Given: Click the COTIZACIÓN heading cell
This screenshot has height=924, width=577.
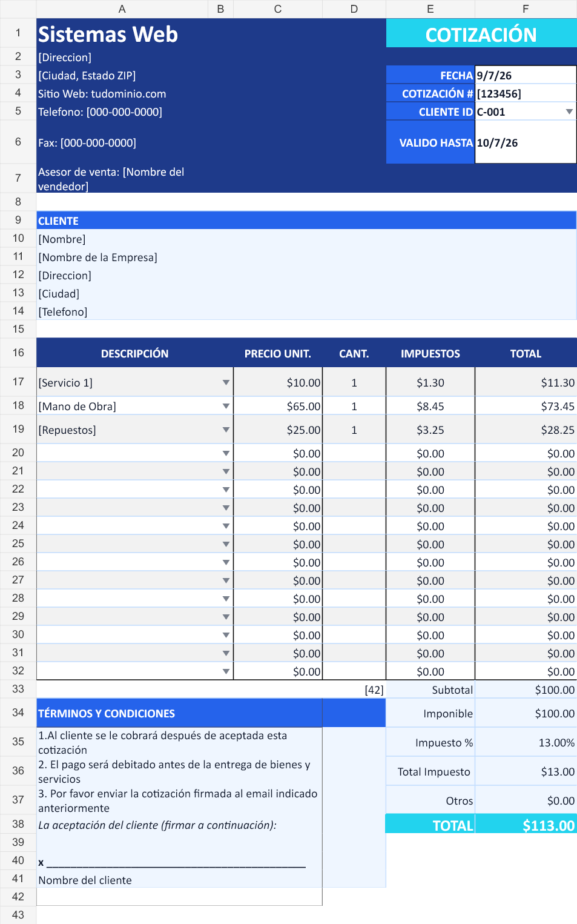Looking at the screenshot, I should coord(481,33).
